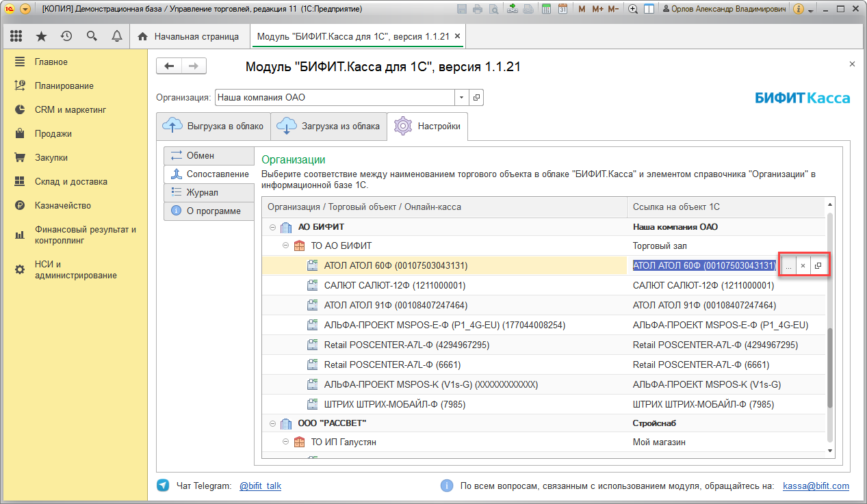Screen dimensions: 867x504
Task: Click the store icon of ТО АО БИФИТ
Action: pos(299,246)
